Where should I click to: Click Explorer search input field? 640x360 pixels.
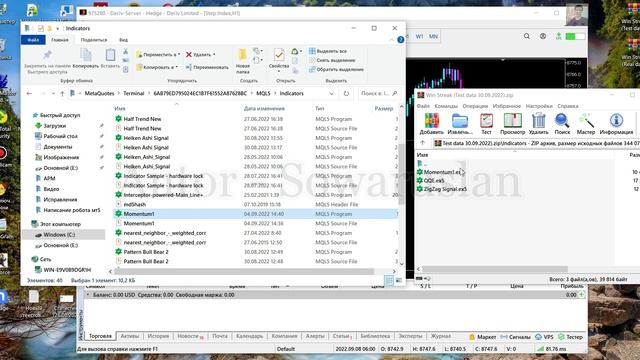click(x=378, y=93)
